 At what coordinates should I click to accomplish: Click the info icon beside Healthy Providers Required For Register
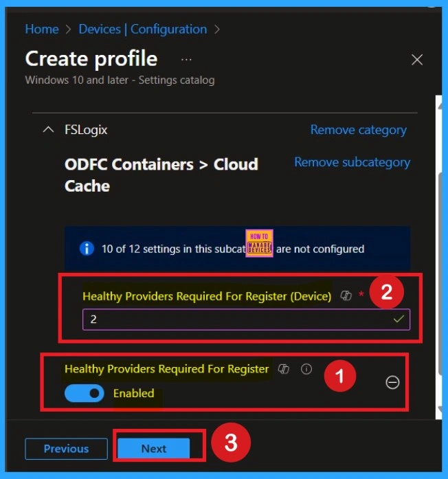pos(306,369)
